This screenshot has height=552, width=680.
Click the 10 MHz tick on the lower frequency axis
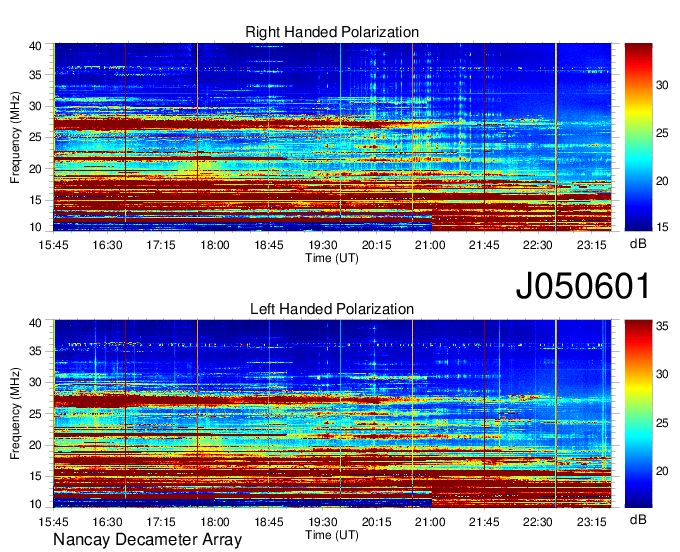(35, 504)
